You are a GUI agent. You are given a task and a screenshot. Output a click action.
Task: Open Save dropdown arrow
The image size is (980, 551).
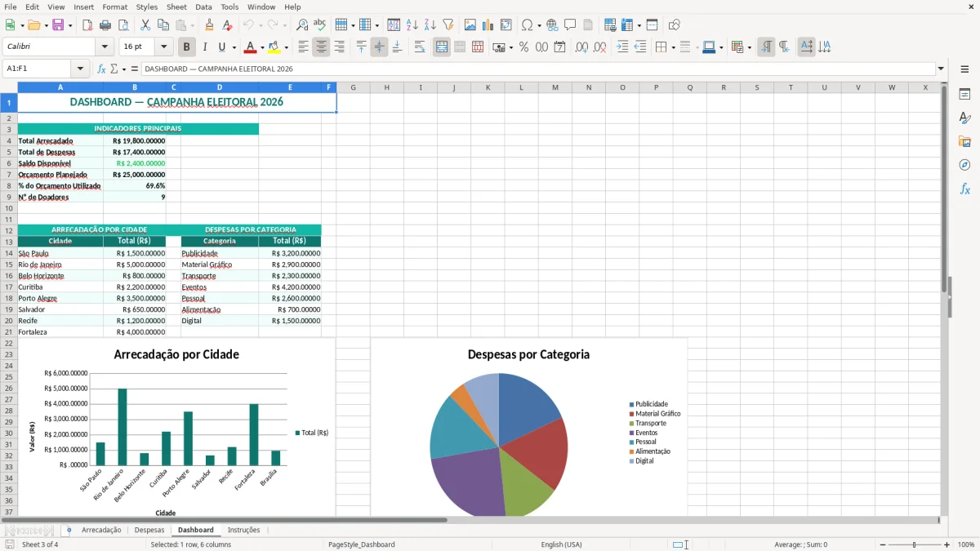click(x=69, y=26)
